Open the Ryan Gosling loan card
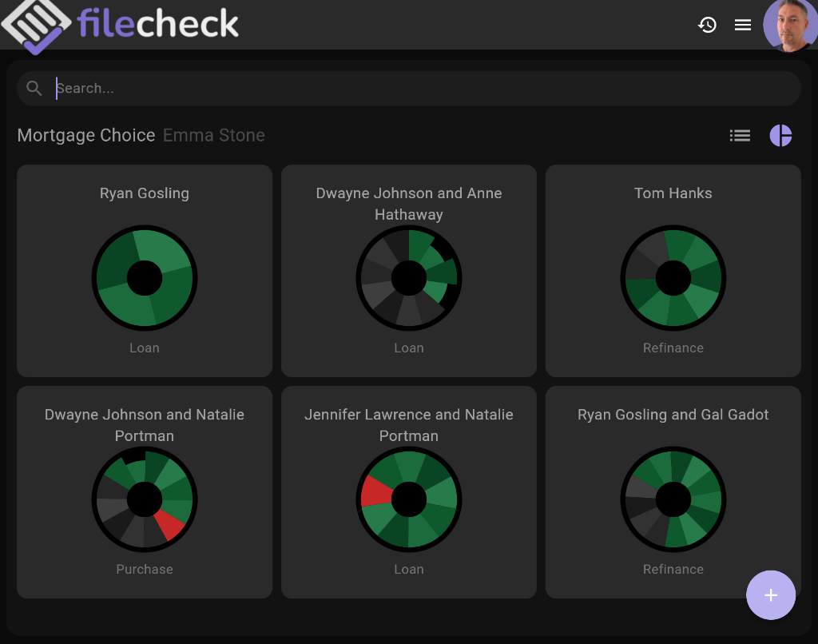This screenshot has height=644, width=818. (145, 271)
